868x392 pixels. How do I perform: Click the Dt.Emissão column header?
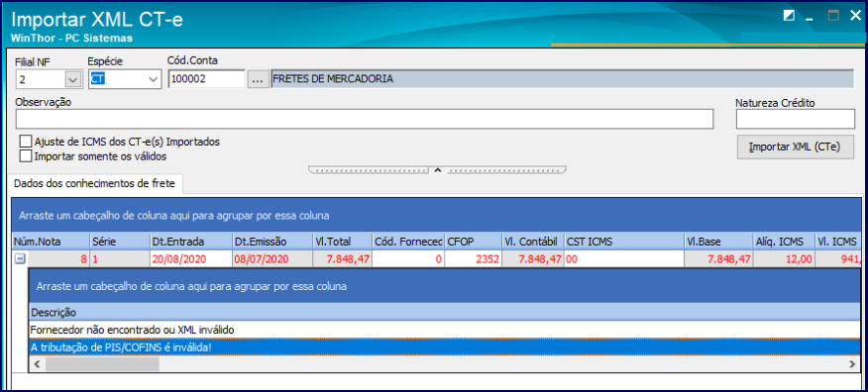[271, 242]
